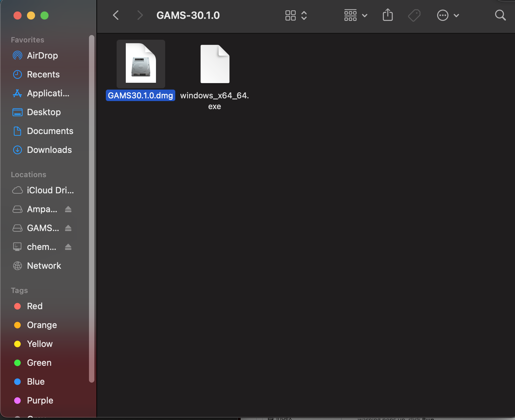Viewport: 515px width, 420px height.
Task: Select the Green tag in sidebar
Action: coord(39,363)
